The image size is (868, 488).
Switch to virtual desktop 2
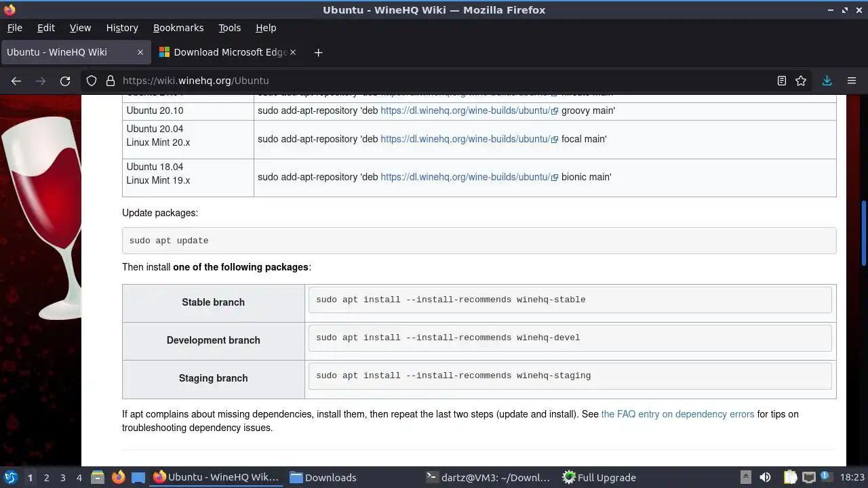46,477
